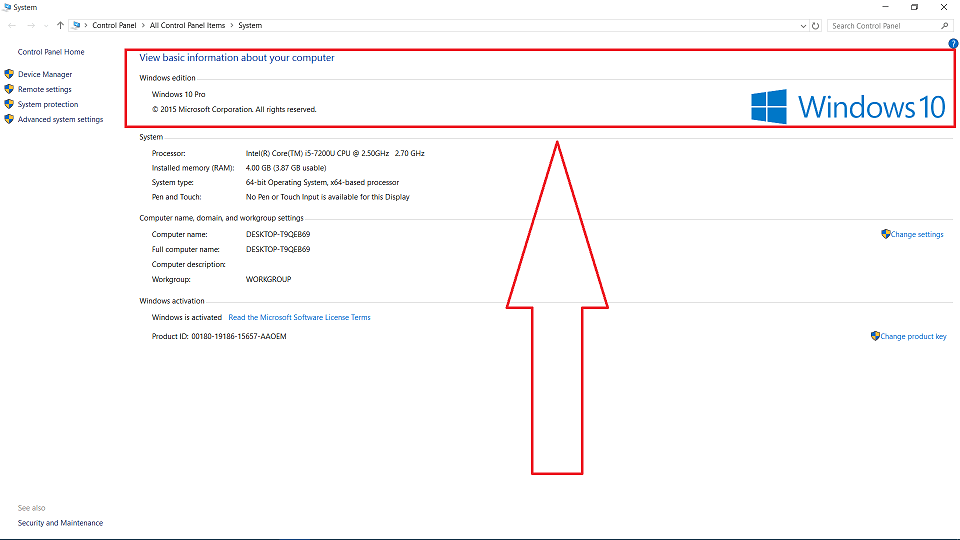Click the 2015 Microsoft Corporation copyright text

click(234, 110)
